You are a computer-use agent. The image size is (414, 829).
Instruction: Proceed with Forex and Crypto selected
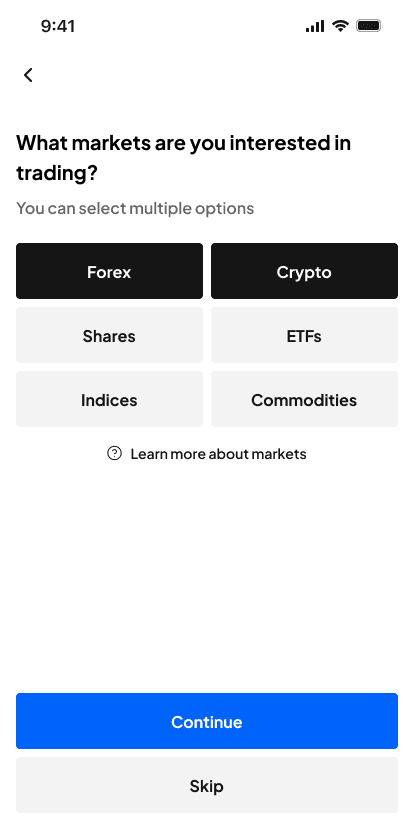[207, 721]
